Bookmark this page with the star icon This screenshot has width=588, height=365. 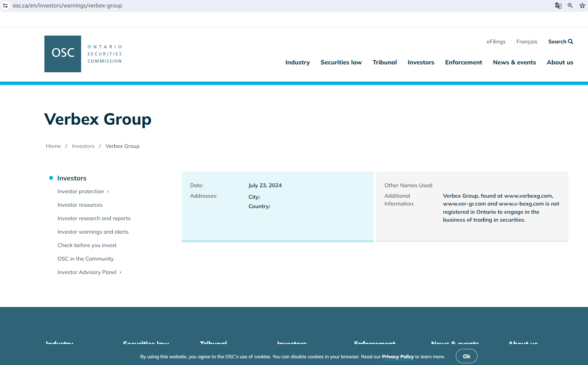(x=582, y=6)
